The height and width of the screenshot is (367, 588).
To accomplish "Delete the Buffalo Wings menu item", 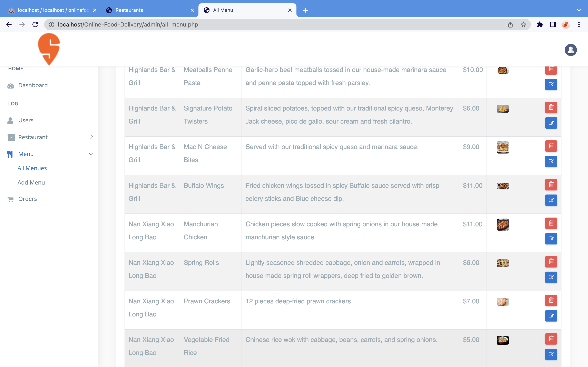I will coord(551,185).
